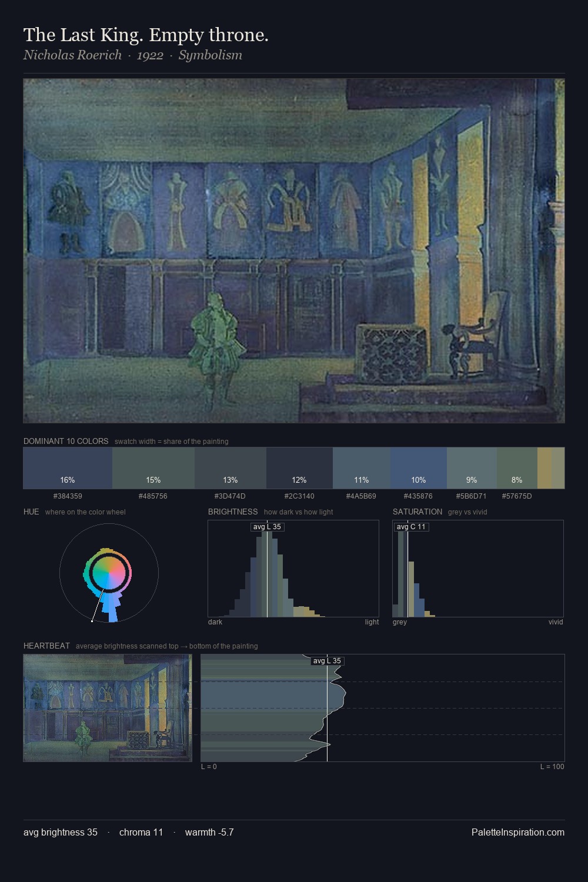
Task: Click the subtitle 'Nicholas Roerich · 1922 · Symbolism'
Action: [x=133, y=55]
